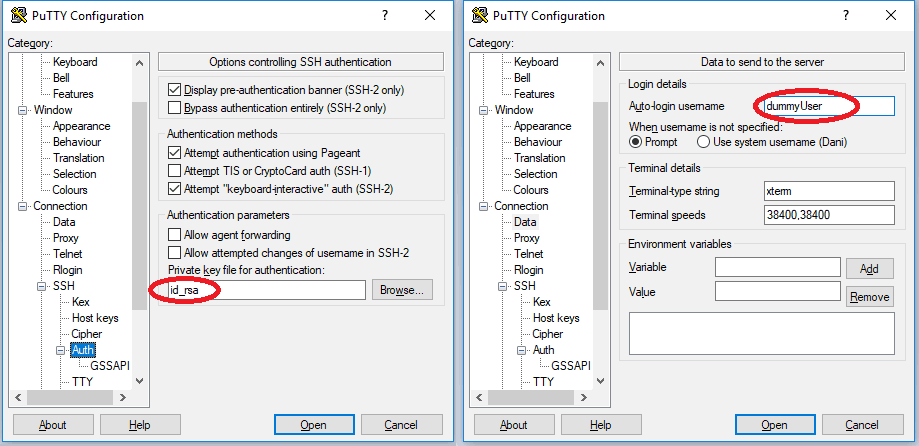919x446 pixels.
Task: Click right arrow of left tree horizontal scrollbar
Action: 122,397
